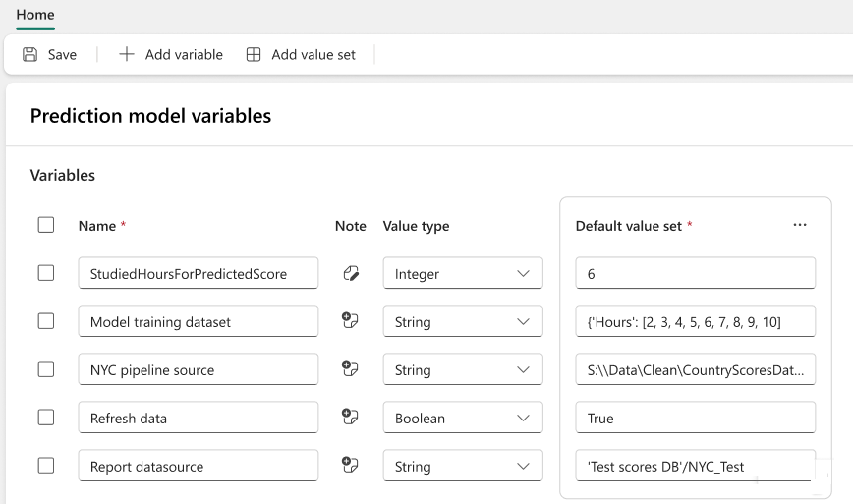Expand the Integer value type dropdown
Screen dimensions: 853x504
462,274
